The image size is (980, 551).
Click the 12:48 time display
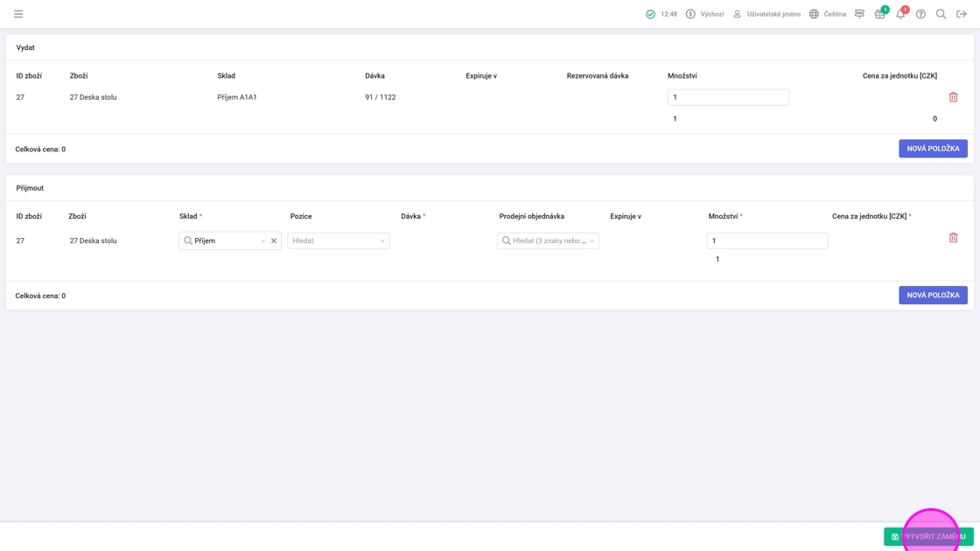pos(668,14)
